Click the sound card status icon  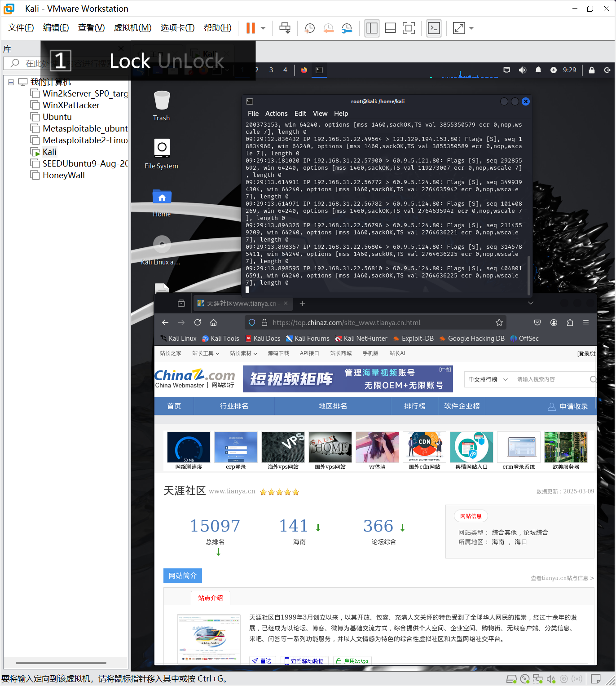(x=551, y=679)
